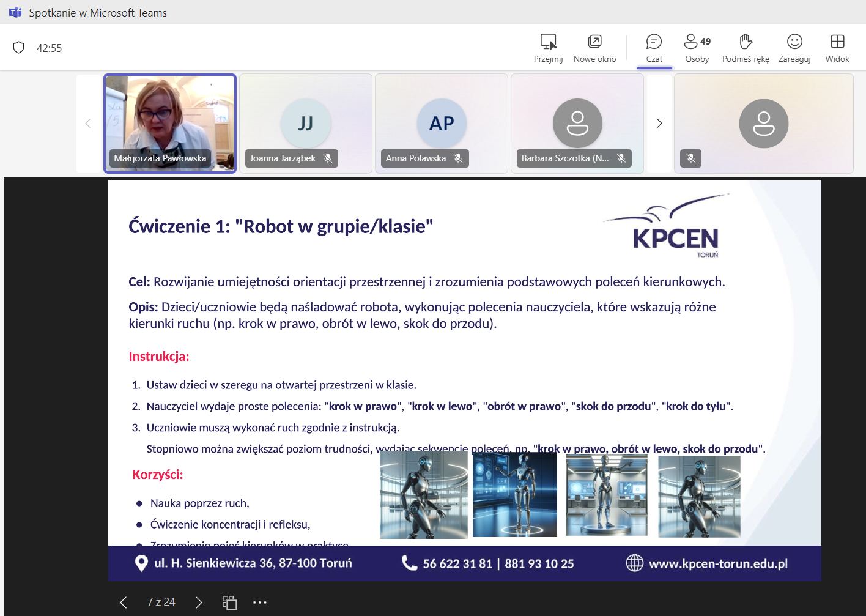Click the first robot image on slide
866x616 pixels.
[424, 495]
